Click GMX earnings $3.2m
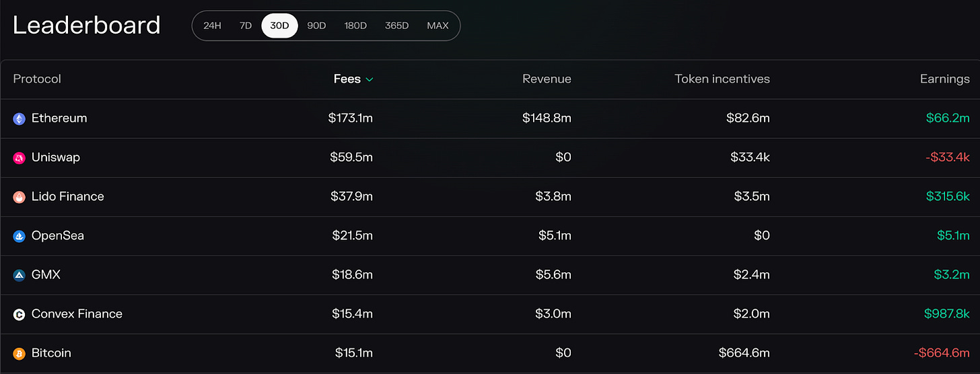 click(953, 274)
